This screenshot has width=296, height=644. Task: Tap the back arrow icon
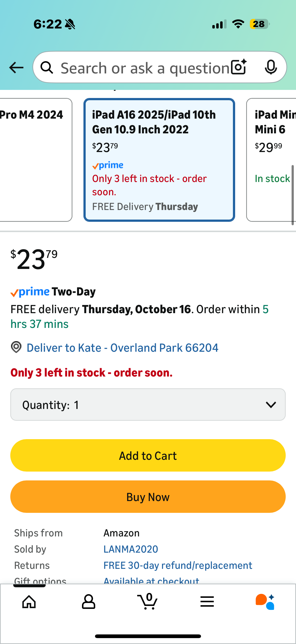click(x=16, y=68)
